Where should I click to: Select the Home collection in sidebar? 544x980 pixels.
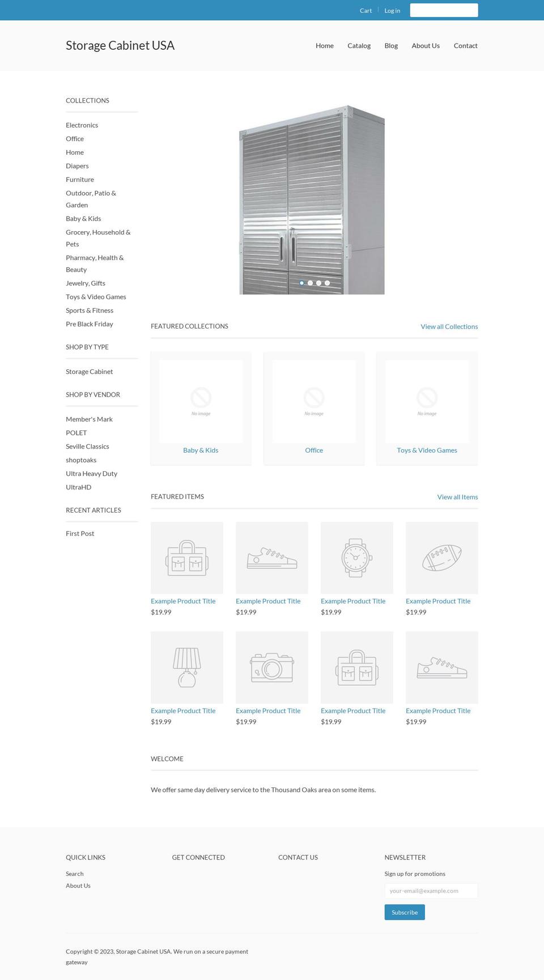pos(75,152)
